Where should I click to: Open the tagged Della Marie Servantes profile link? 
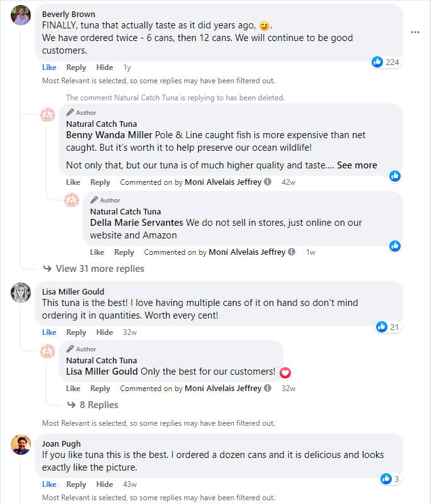coord(136,223)
